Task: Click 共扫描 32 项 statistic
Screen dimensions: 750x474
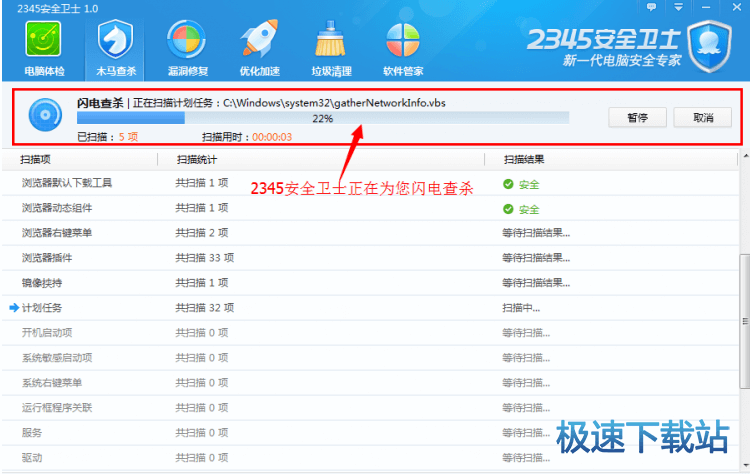Action: pos(205,308)
